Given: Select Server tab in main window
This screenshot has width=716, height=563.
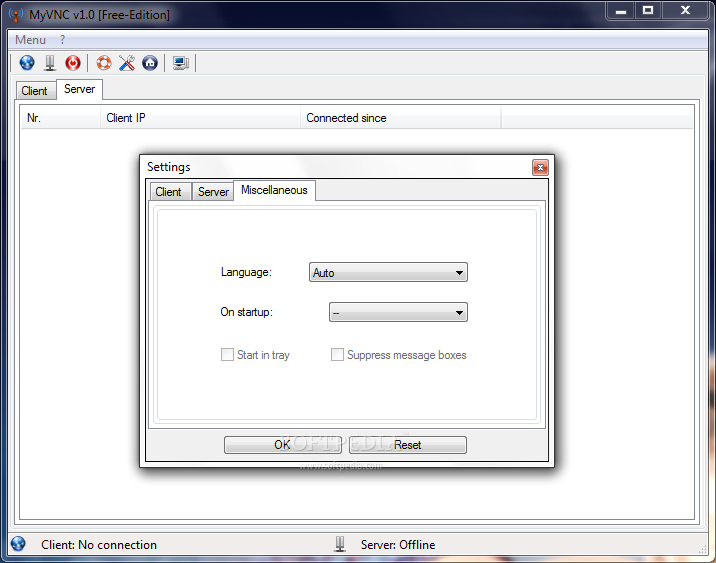Looking at the screenshot, I should 79,89.
